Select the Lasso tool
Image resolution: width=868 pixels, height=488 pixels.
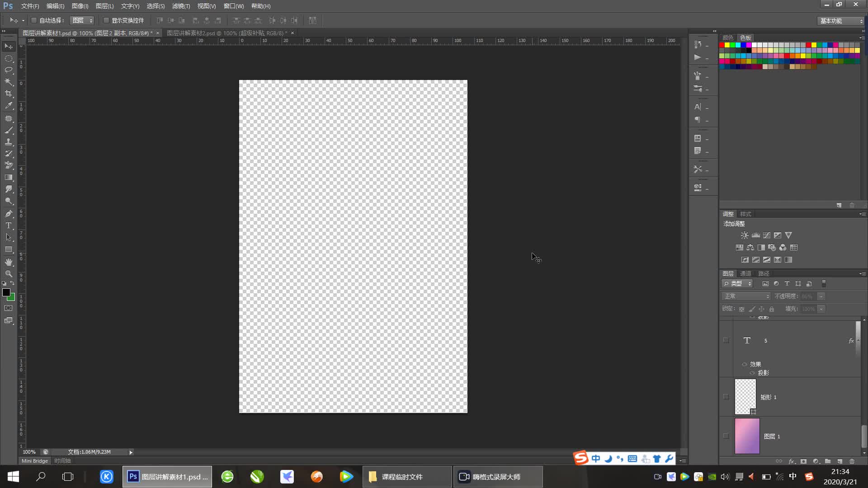(9, 70)
